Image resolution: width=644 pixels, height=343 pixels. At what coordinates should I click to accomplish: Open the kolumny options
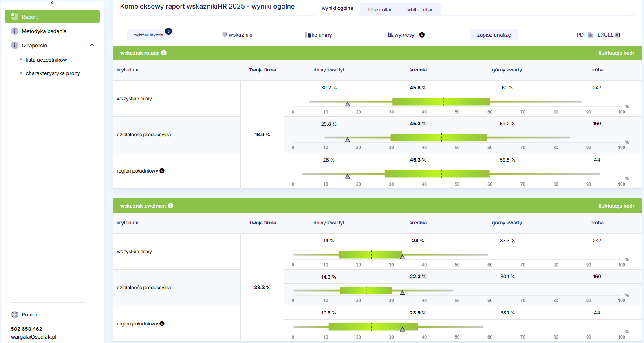click(318, 35)
